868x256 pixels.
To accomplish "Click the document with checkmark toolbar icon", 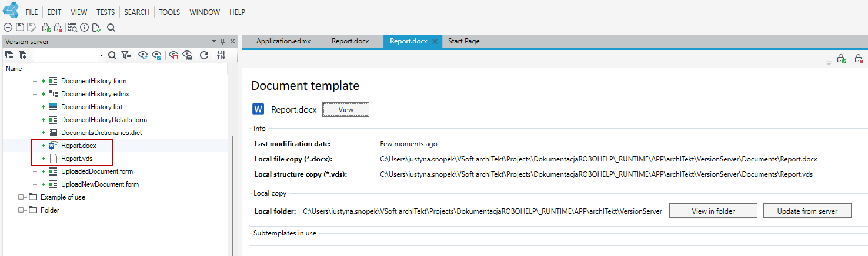I will tap(96, 27).
